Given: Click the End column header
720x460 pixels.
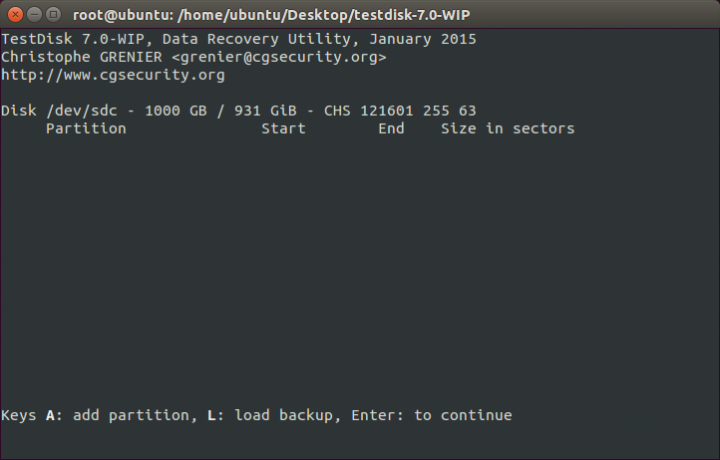Looking at the screenshot, I should point(391,129).
